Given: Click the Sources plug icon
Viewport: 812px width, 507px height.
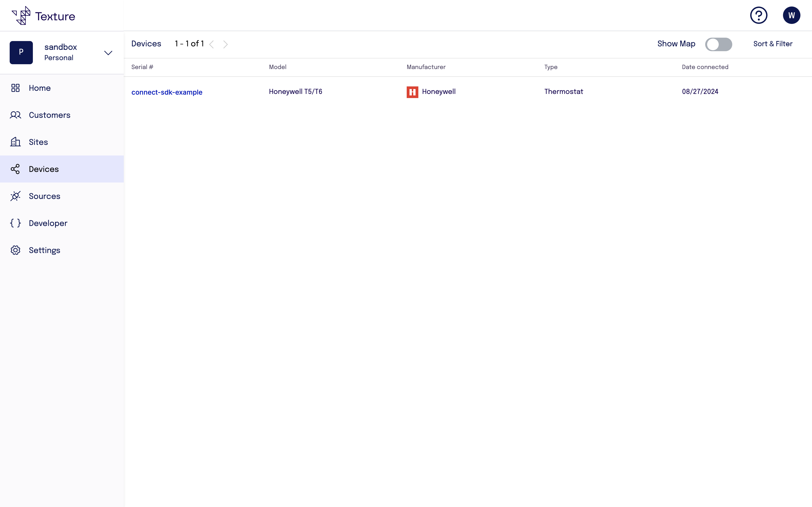Looking at the screenshot, I should click(x=15, y=196).
